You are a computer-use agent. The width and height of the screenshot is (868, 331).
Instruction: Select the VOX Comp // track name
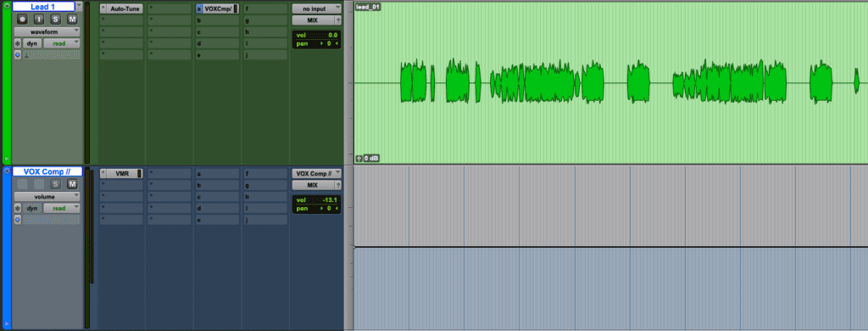[x=47, y=171]
